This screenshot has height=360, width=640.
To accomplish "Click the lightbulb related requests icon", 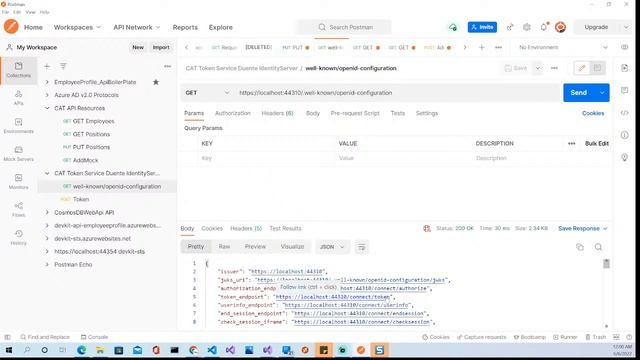I will coord(624,158).
